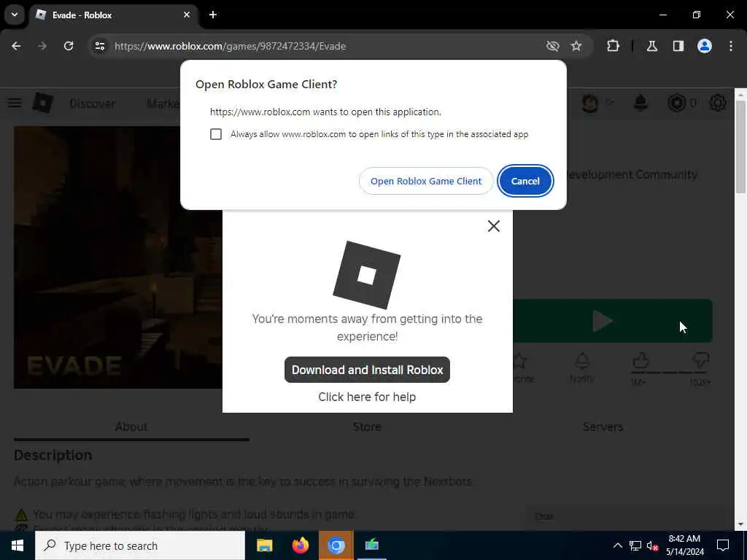747x560 pixels.
Task: Toggle the browser side panel
Action: 678,46
